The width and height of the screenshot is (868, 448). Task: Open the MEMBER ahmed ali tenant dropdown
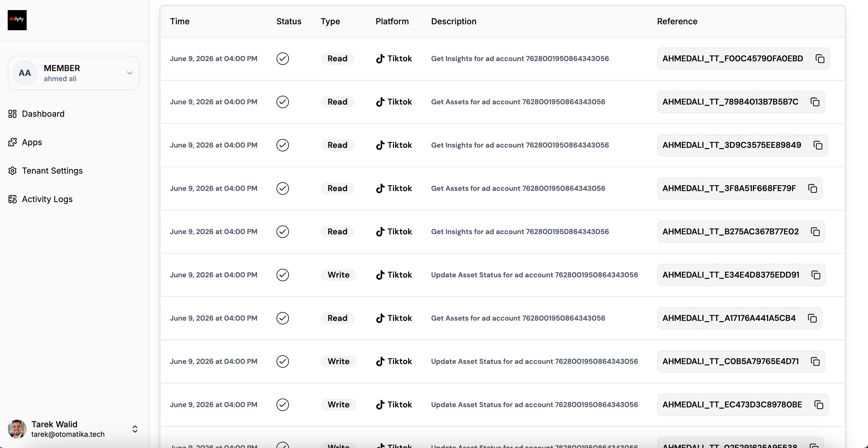[73, 73]
